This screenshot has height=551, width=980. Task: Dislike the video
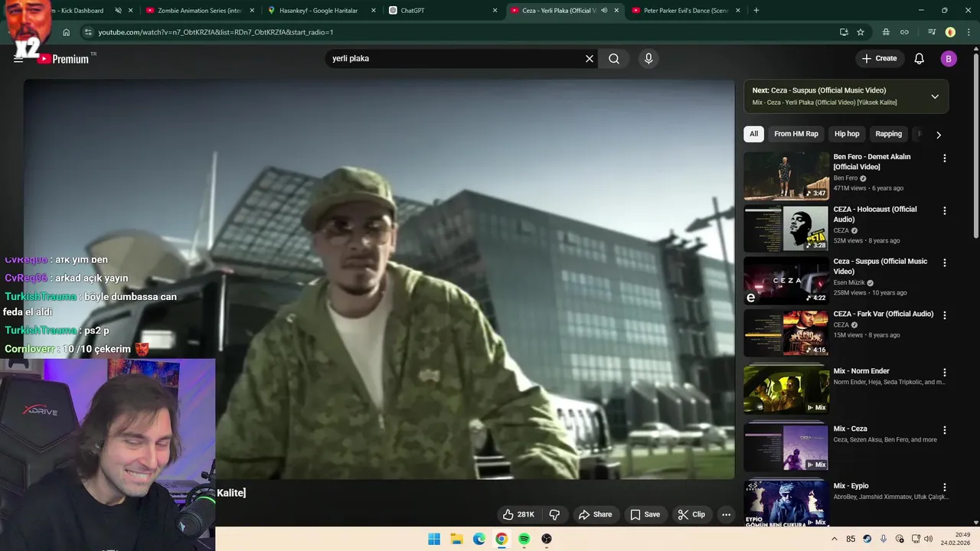click(555, 514)
